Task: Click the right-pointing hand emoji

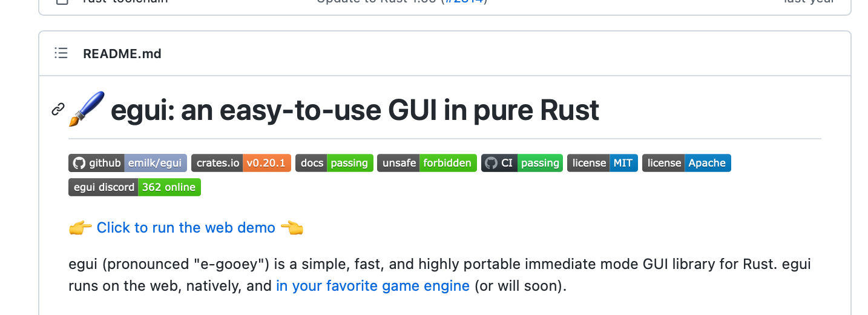Action: 81,228
